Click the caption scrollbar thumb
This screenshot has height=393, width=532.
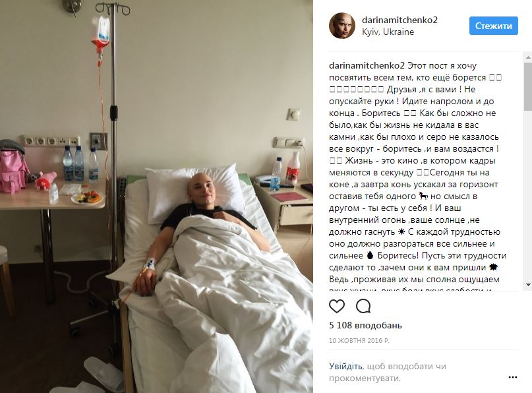528,86
